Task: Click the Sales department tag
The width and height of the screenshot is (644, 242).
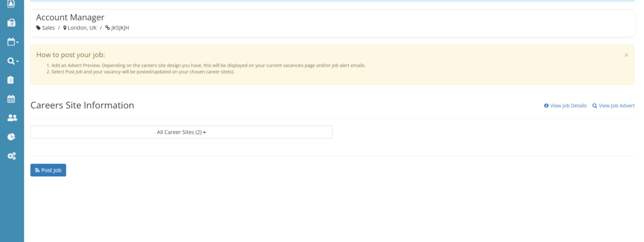Action: click(45, 28)
